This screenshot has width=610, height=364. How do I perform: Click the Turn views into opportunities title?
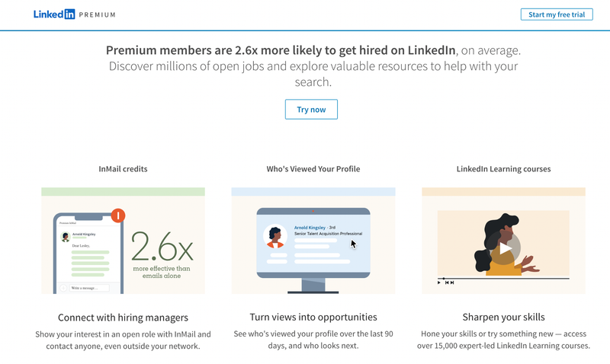[x=313, y=317]
